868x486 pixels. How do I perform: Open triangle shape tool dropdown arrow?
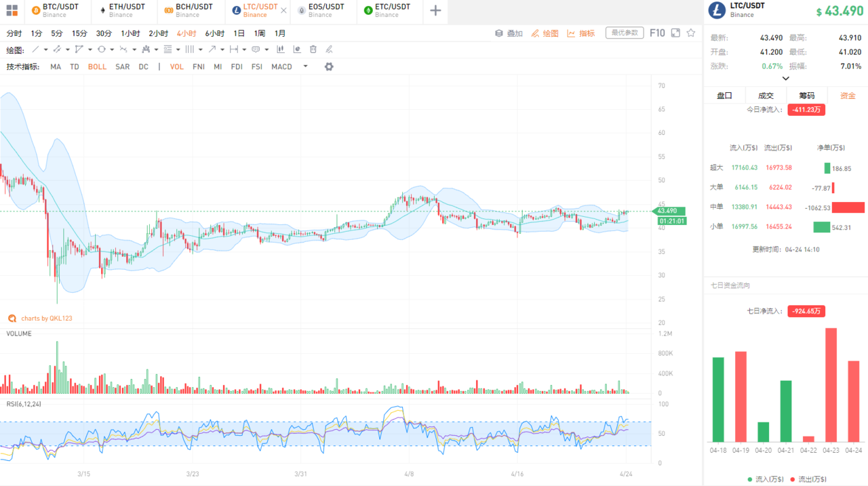coord(90,49)
